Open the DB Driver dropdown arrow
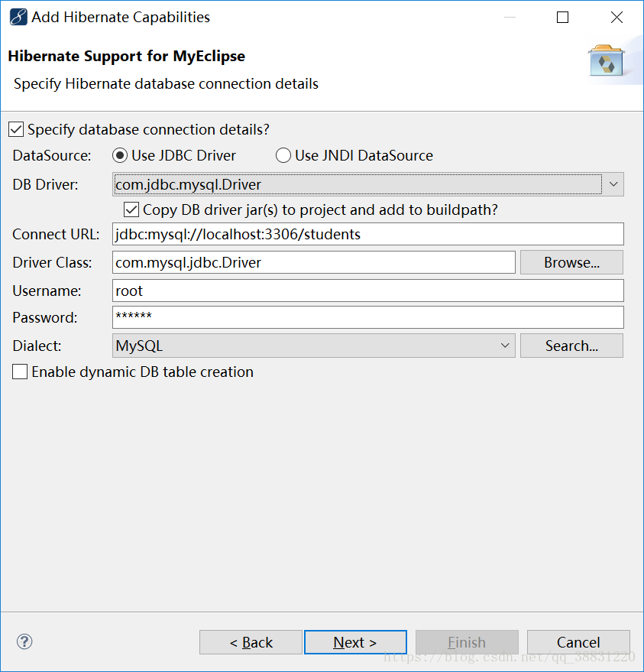 613,184
